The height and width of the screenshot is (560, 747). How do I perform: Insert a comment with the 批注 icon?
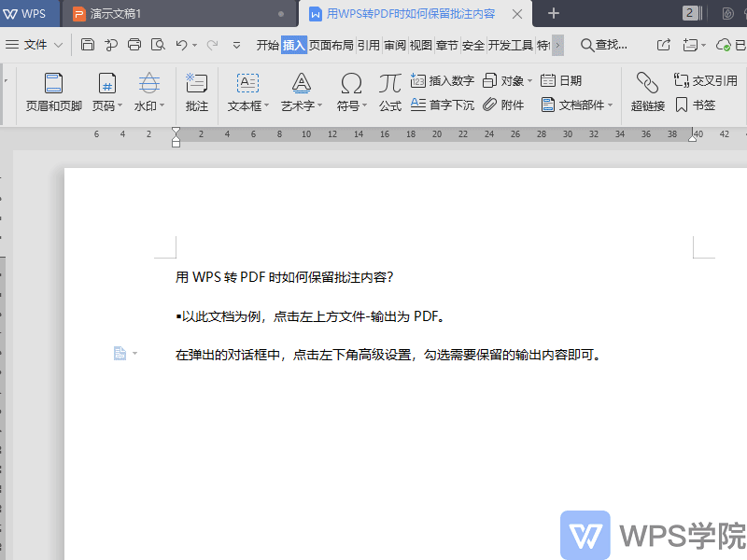[x=197, y=92]
